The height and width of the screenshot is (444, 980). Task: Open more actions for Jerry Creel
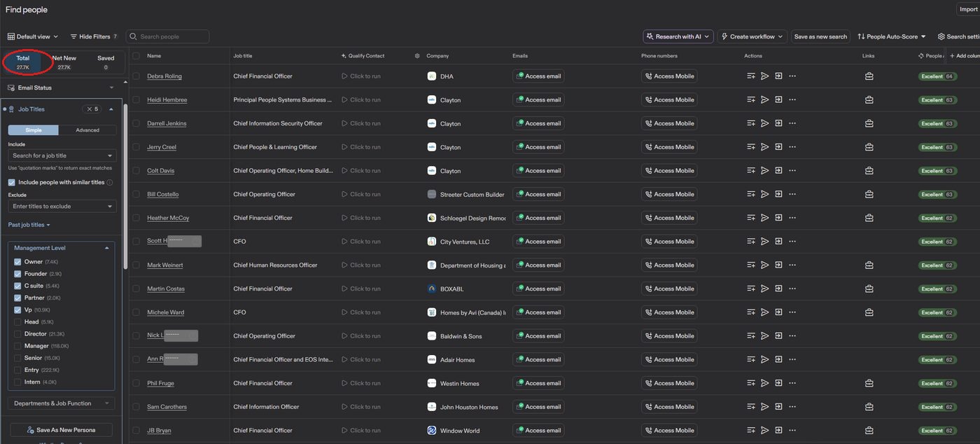click(792, 147)
